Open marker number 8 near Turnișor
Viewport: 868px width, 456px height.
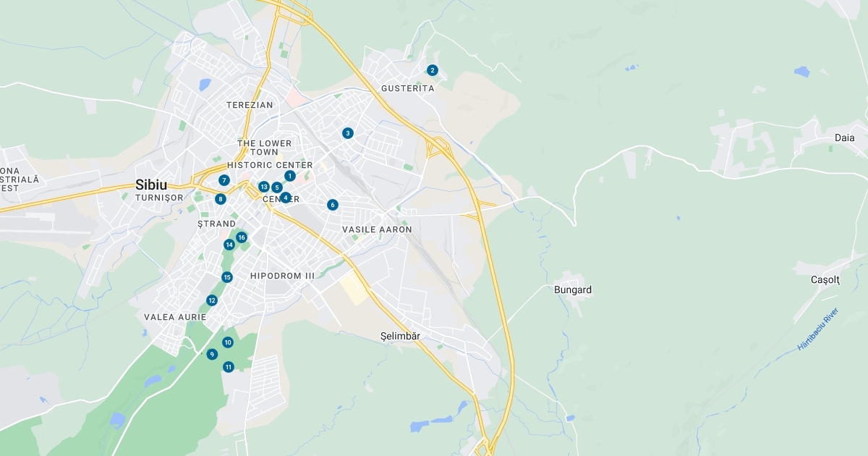[x=221, y=199]
